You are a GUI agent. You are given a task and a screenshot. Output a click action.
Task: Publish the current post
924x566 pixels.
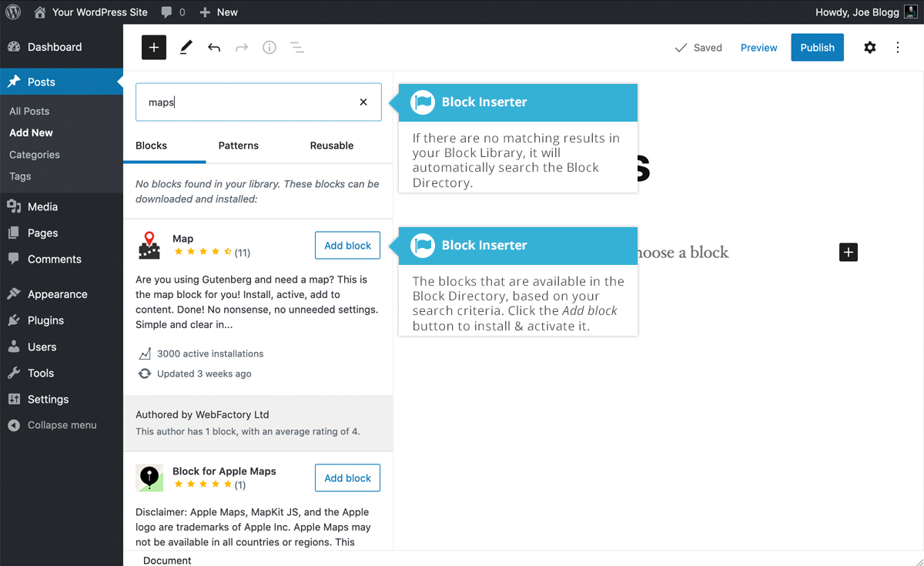tap(817, 47)
